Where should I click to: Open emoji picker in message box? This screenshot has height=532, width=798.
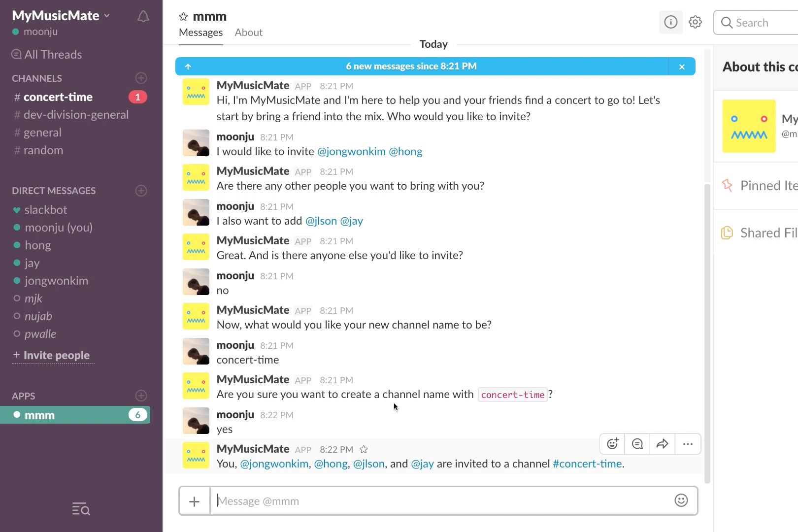[681, 500]
